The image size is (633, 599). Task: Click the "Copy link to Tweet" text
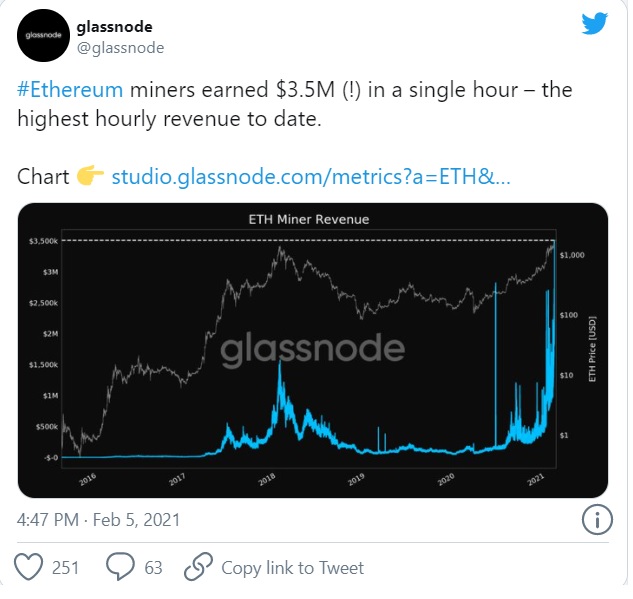tap(292, 568)
